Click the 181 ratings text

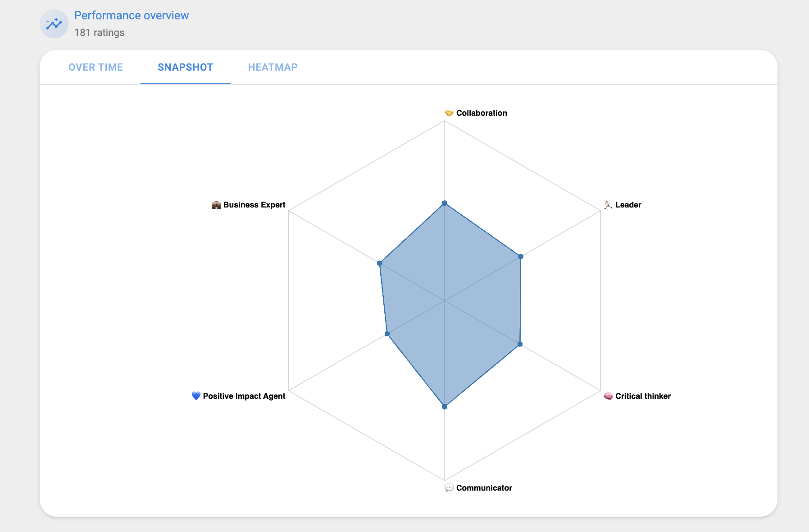coord(99,32)
